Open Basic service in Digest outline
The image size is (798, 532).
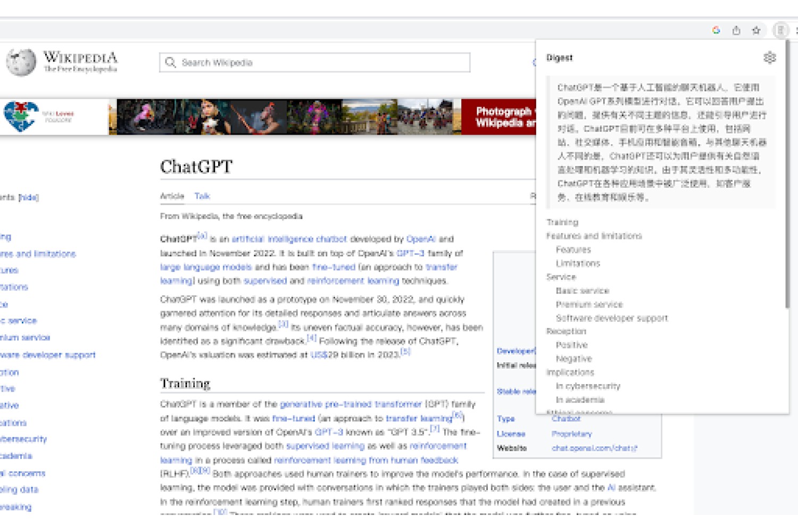(583, 290)
